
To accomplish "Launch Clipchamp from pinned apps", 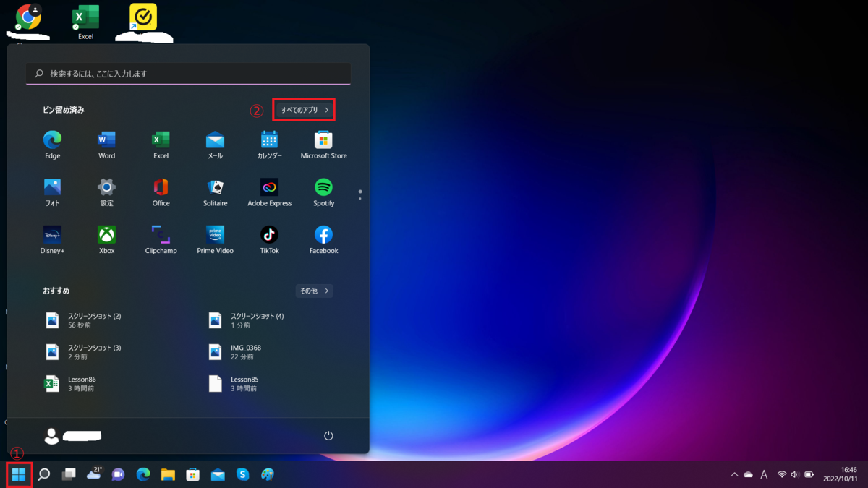I will [x=161, y=240].
